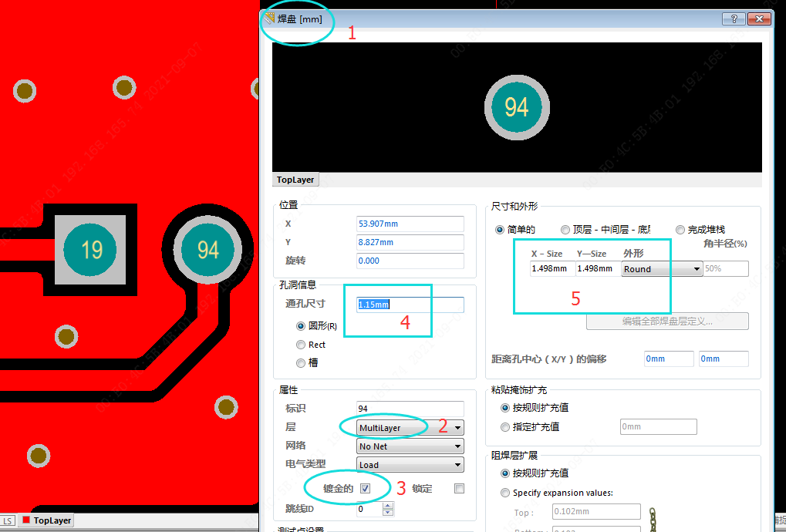Toggle the 镀金的 plated checkbox
The image size is (786, 532).
click(x=365, y=488)
